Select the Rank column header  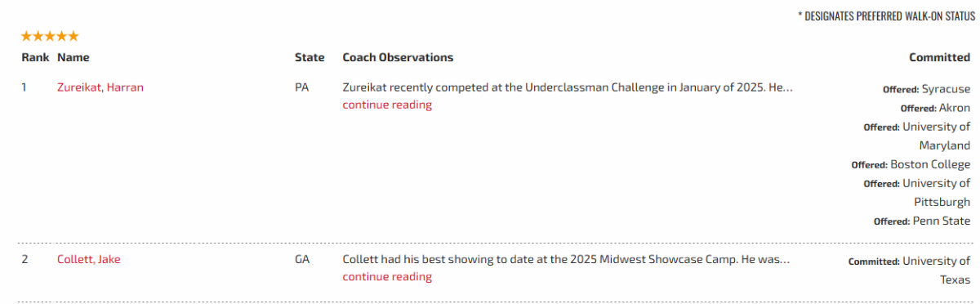point(35,57)
